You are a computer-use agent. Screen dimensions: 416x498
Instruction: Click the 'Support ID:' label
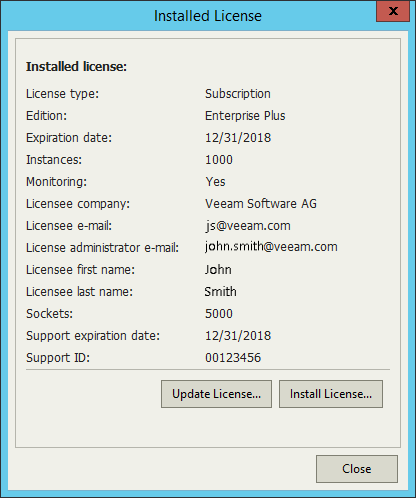pos(58,358)
